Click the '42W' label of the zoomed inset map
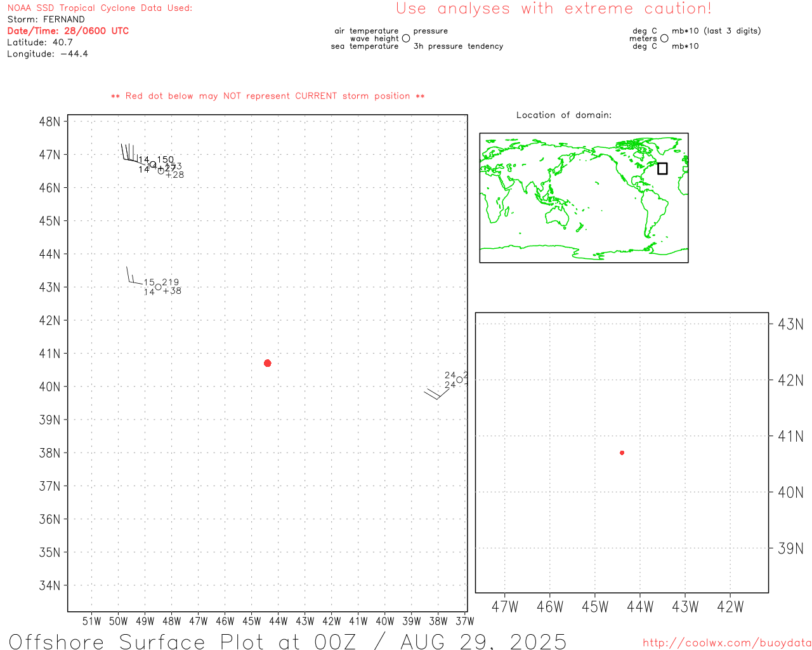Screen dimensions: 812x650 tap(730, 607)
